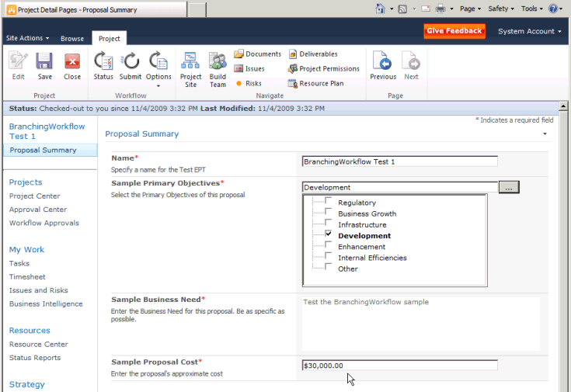
Task: Click the ellipsis button beside Development
Action: coord(509,187)
